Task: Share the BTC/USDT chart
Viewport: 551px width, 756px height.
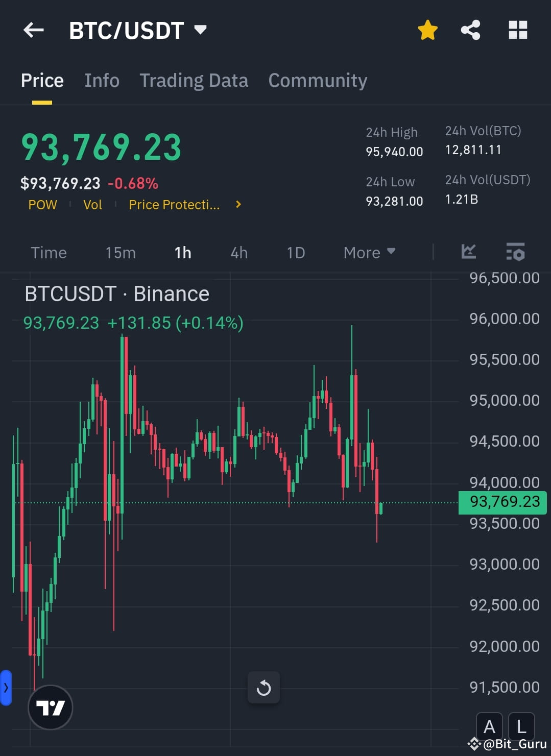Action: (470, 30)
